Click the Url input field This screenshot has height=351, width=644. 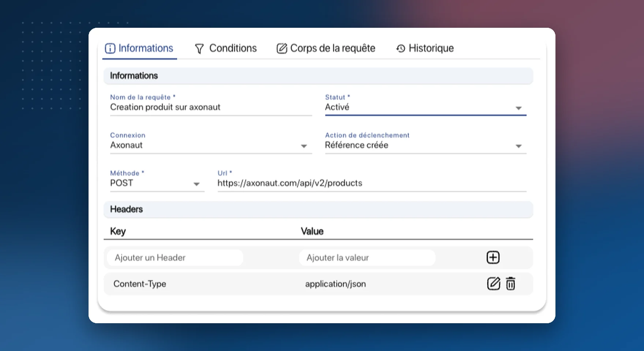[372, 183]
